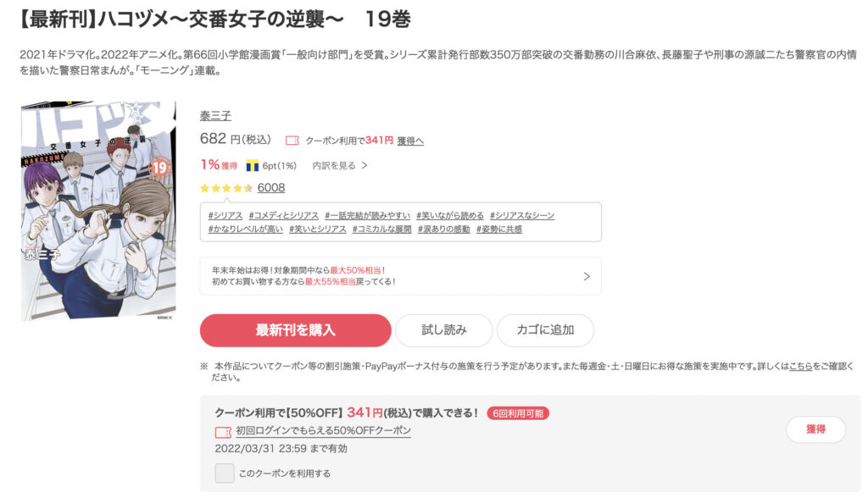
Task: Select the #シリアス tag
Action: pos(225,215)
